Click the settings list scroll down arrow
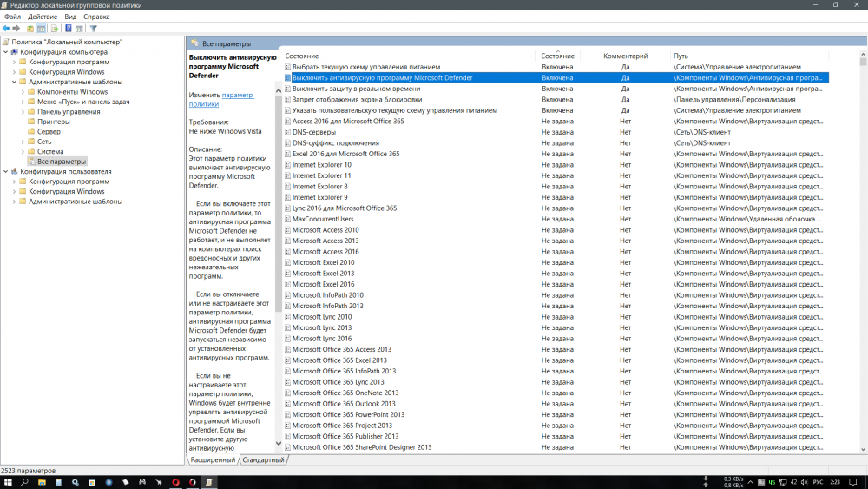This screenshot has width=868, height=489. [863, 450]
